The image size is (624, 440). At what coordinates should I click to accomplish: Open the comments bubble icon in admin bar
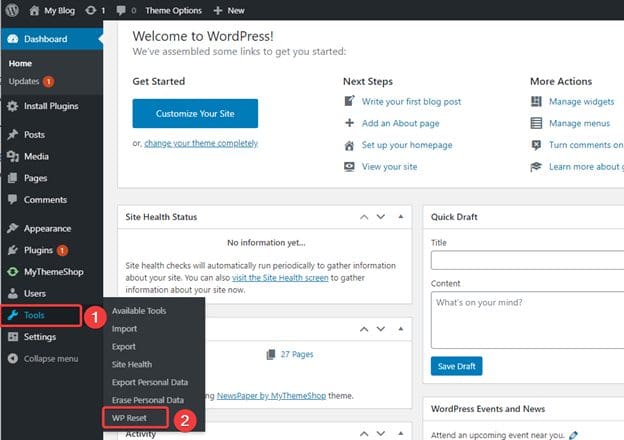[x=122, y=10]
